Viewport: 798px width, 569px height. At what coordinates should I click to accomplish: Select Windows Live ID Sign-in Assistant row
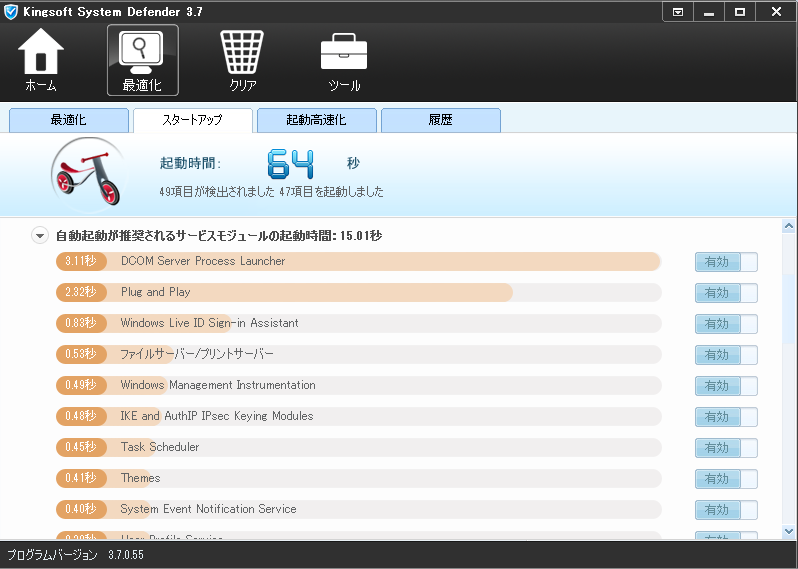pos(209,323)
